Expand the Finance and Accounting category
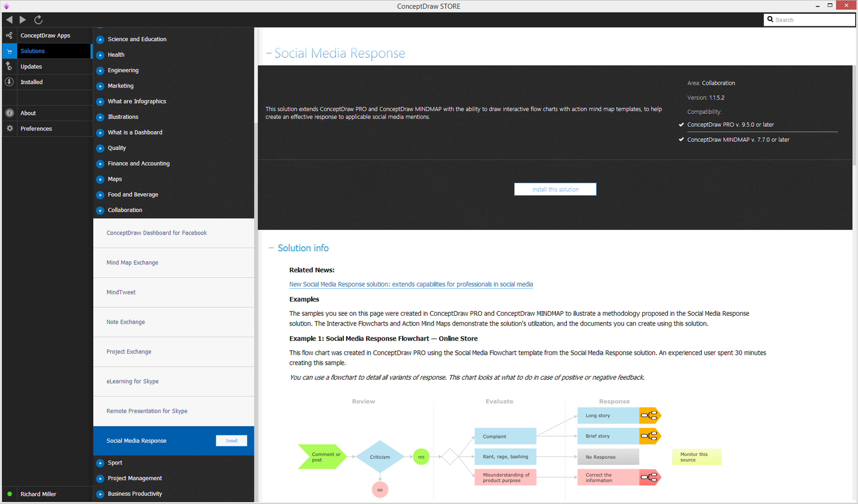The width and height of the screenshot is (858, 504). (100, 164)
